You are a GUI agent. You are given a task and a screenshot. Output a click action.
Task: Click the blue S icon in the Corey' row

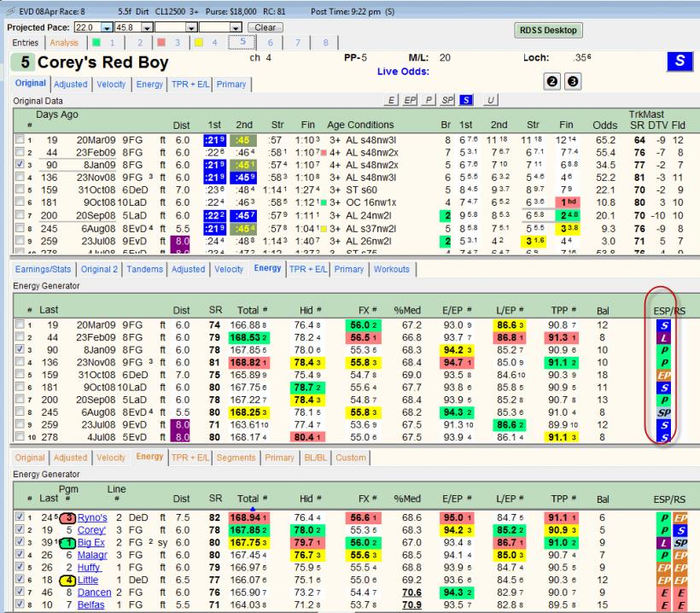pos(680,530)
